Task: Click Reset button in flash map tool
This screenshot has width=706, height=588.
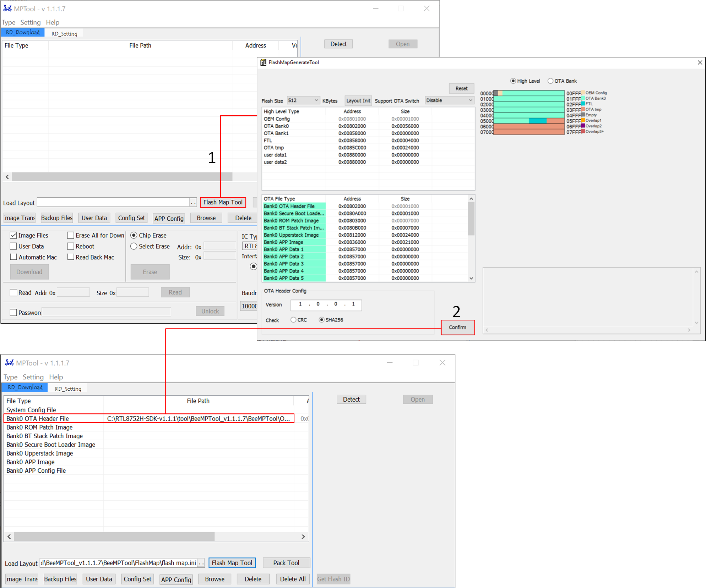Action: 461,88
